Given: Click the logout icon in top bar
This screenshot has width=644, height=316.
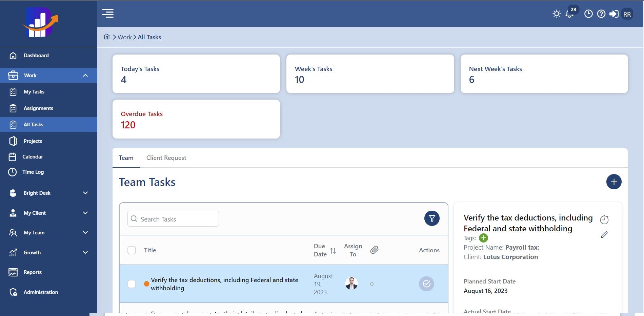Looking at the screenshot, I should point(614,14).
